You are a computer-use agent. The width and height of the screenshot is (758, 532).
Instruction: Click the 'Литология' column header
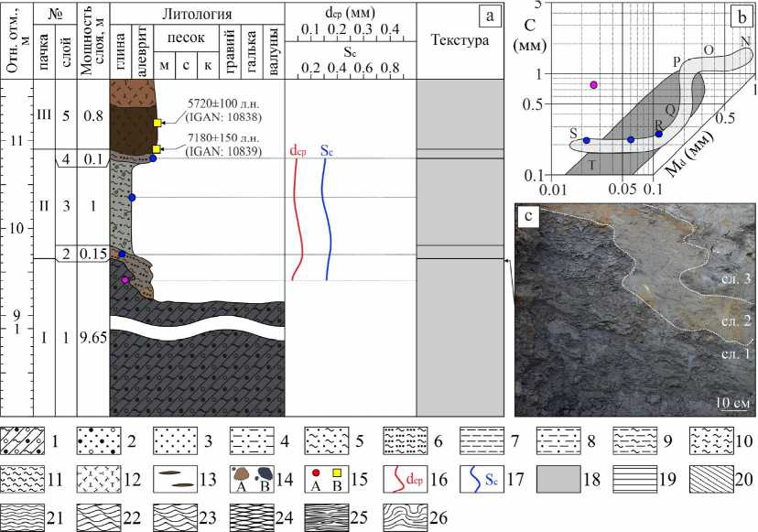point(197,14)
